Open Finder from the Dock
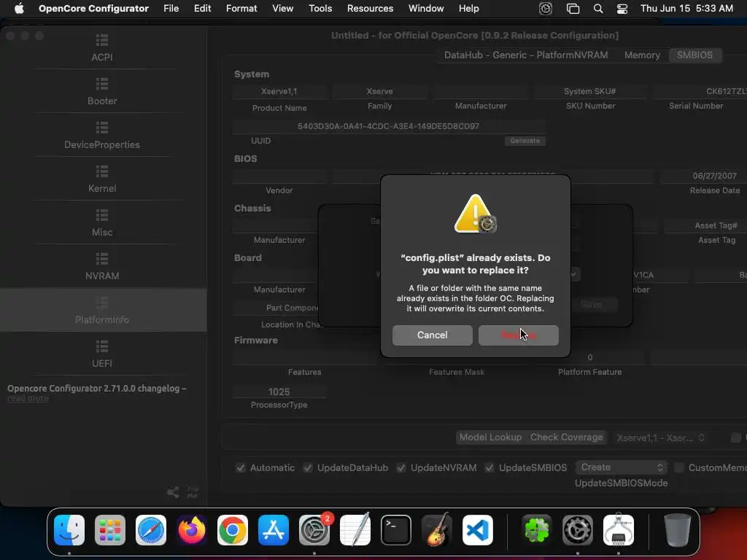Image resolution: width=747 pixels, height=560 pixels. tap(69, 530)
